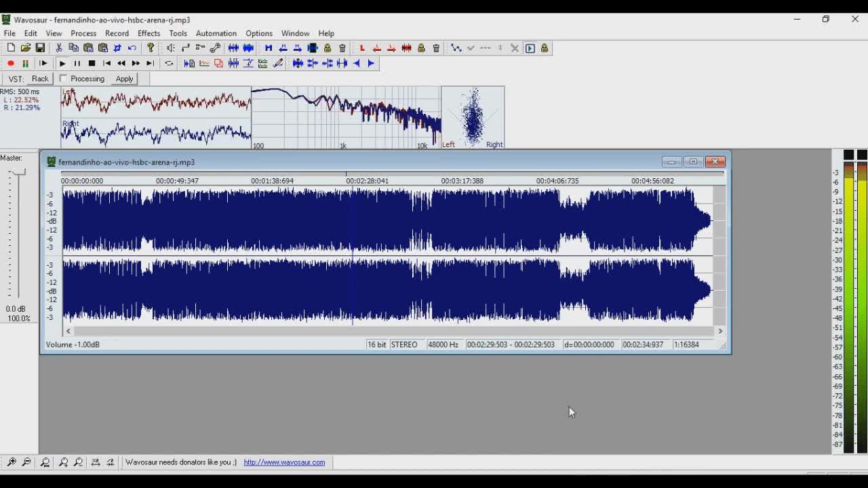Save the file with the floppy disk icon
The width and height of the screenshot is (868, 488).
pyautogui.click(x=40, y=48)
